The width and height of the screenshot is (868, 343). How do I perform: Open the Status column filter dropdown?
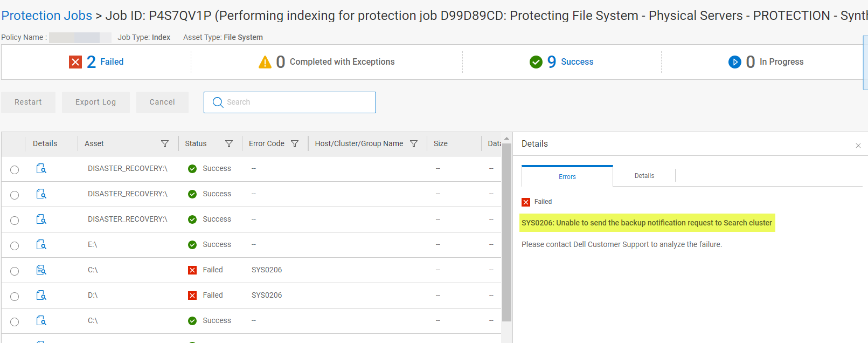pos(229,143)
